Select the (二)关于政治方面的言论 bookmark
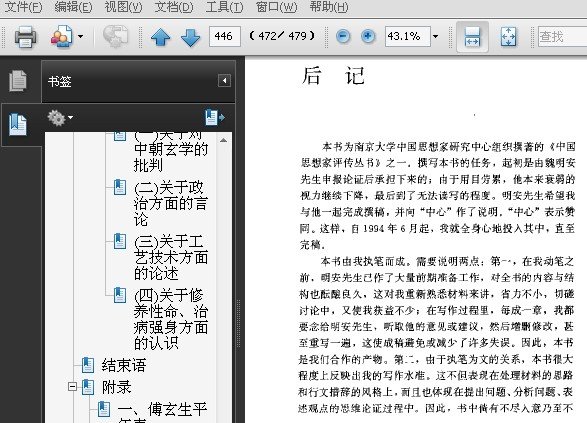Viewport: 587px width, 423px height. pyautogui.click(x=171, y=203)
